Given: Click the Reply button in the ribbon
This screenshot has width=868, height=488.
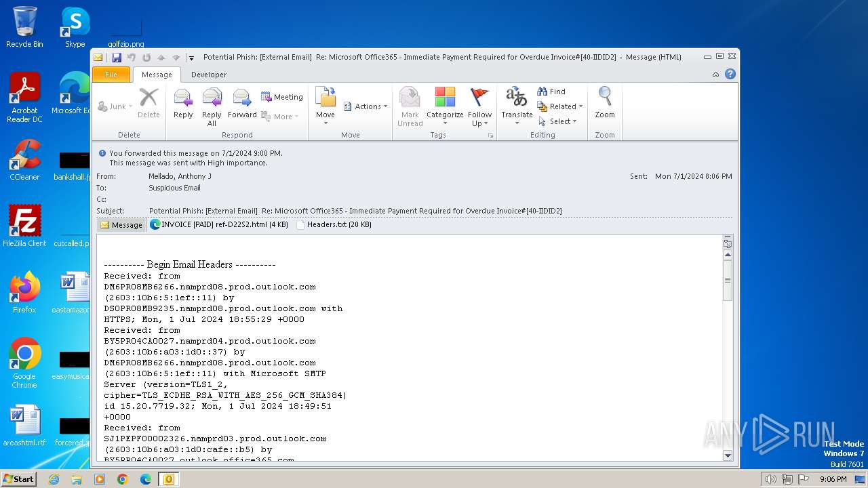Looking at the screenshot, I should point(183,105).
